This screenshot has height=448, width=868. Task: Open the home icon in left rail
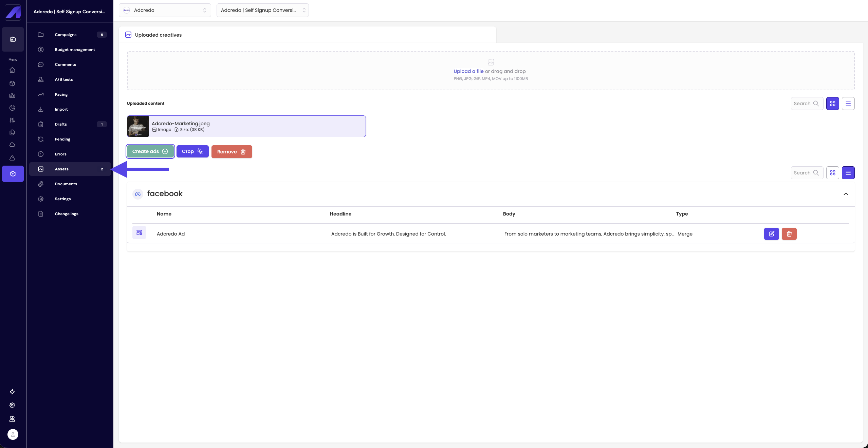click(13, 70)
